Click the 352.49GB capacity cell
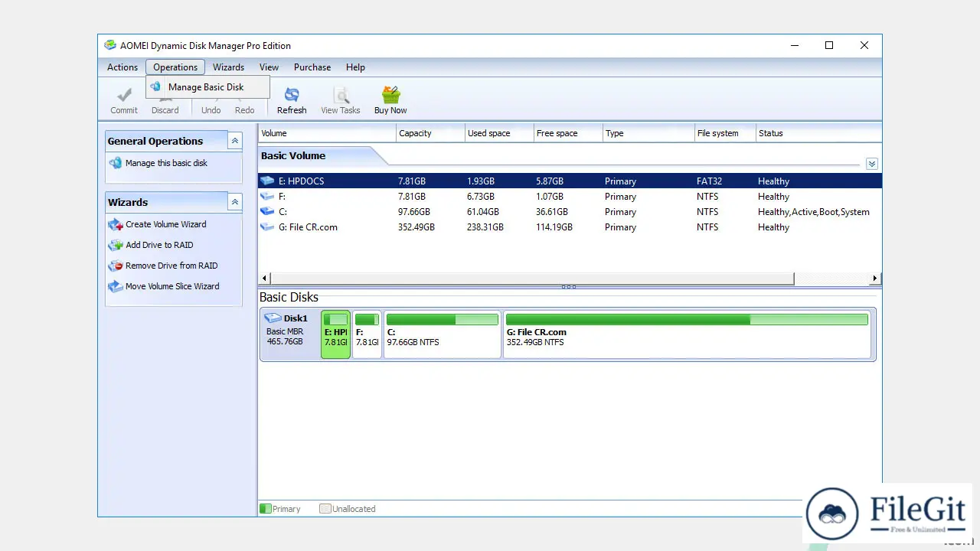The image size is (980, 551). [416, 227]
